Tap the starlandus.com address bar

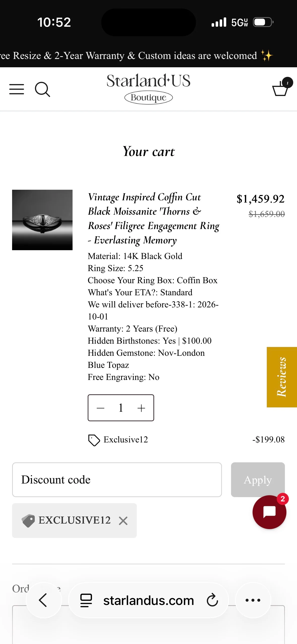point(149,600)
